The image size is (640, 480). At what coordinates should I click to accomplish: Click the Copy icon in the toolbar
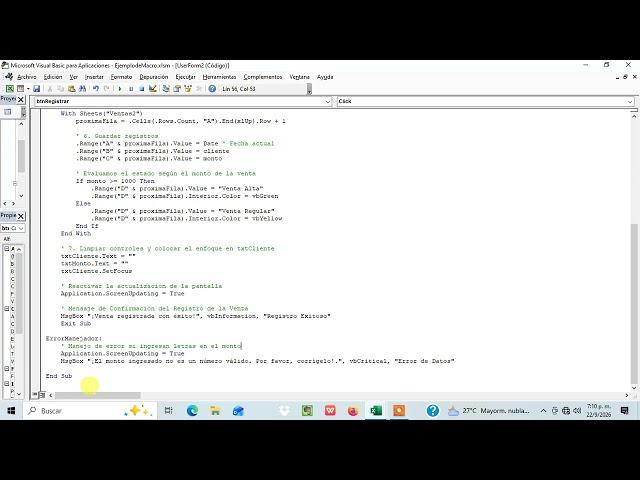[x=60, y=89]
